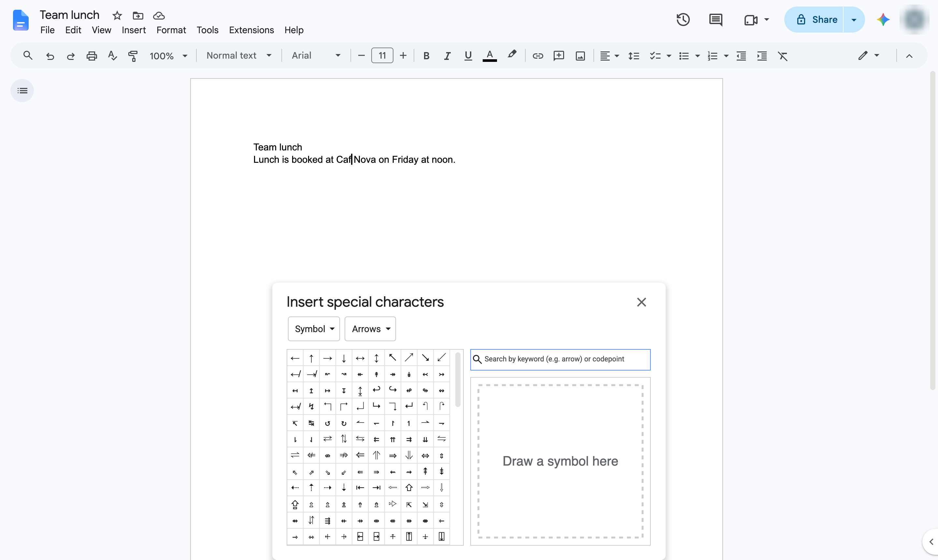Click the add comment icon in toolbar
938x560 pixels.
point(559,56)
